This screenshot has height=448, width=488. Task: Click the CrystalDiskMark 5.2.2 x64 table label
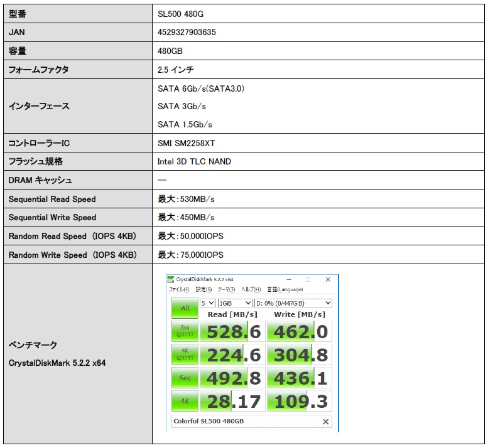(x=57, y=363)
